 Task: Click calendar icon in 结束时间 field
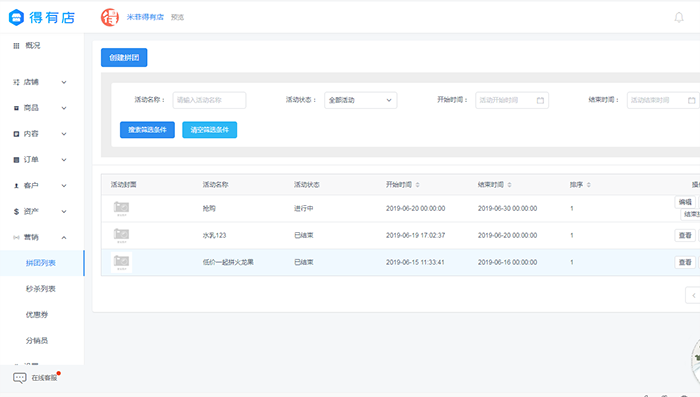pos(692,100)
